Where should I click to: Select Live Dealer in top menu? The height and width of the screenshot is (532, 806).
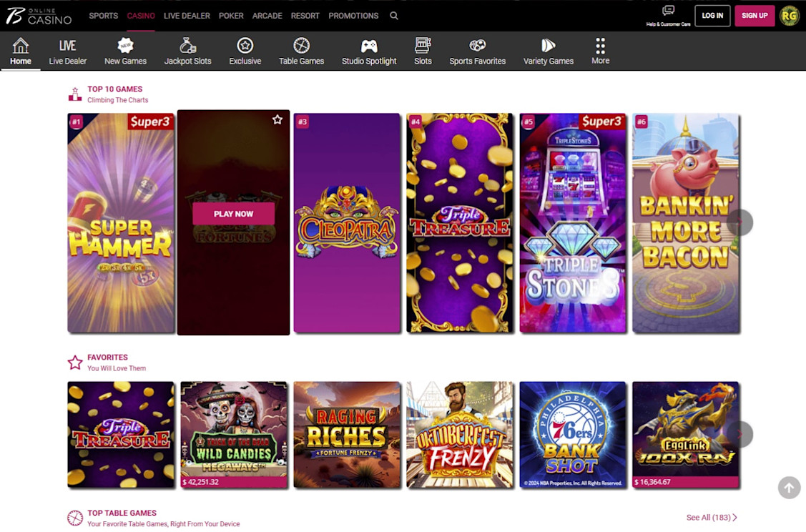tap(187, 16)
